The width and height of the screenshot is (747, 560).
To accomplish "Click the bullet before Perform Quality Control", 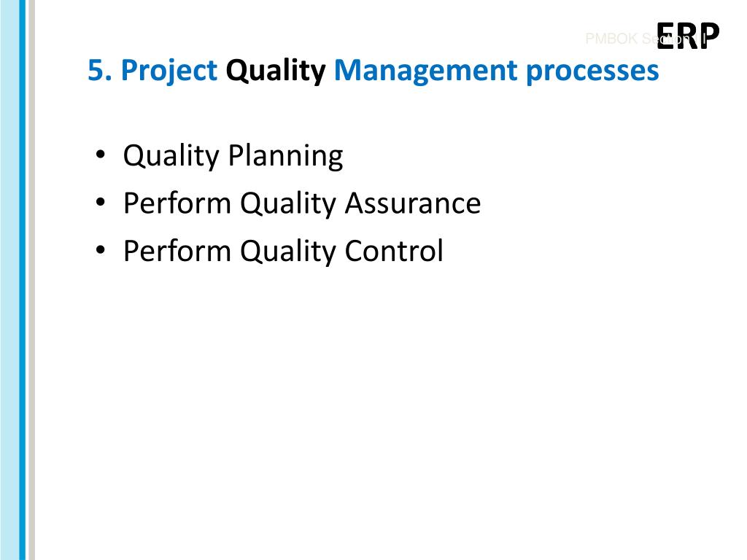I will 100,250.
